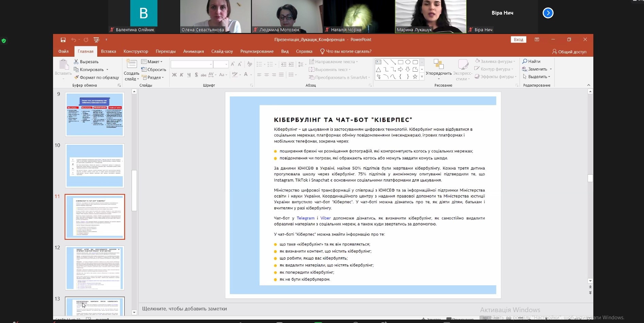Open the Слайд-шоу tab
The height and width of the screenshot is (323, 644).
coord(222,51)
